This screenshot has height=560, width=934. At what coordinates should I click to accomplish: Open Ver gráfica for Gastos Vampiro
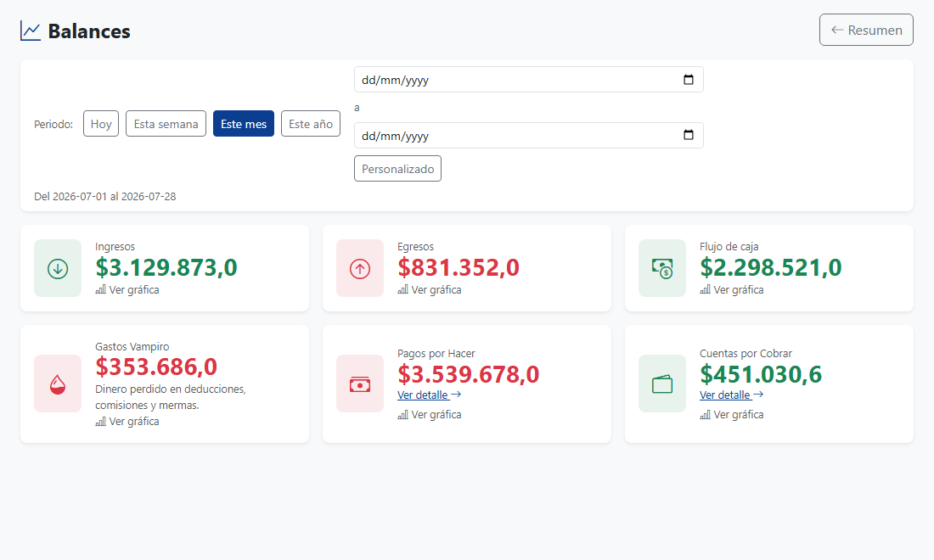click(127, 422)
